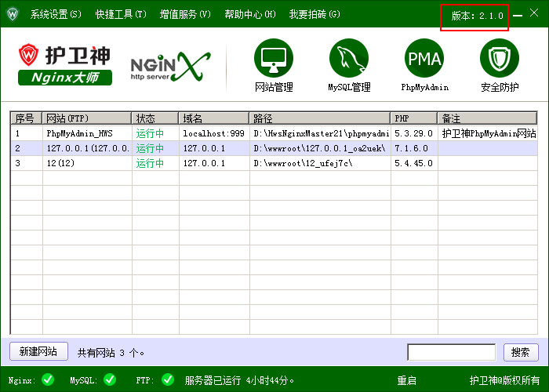549x392 pixels.
Task: Click the 重启 restart link
Action: tap(406, 380)
